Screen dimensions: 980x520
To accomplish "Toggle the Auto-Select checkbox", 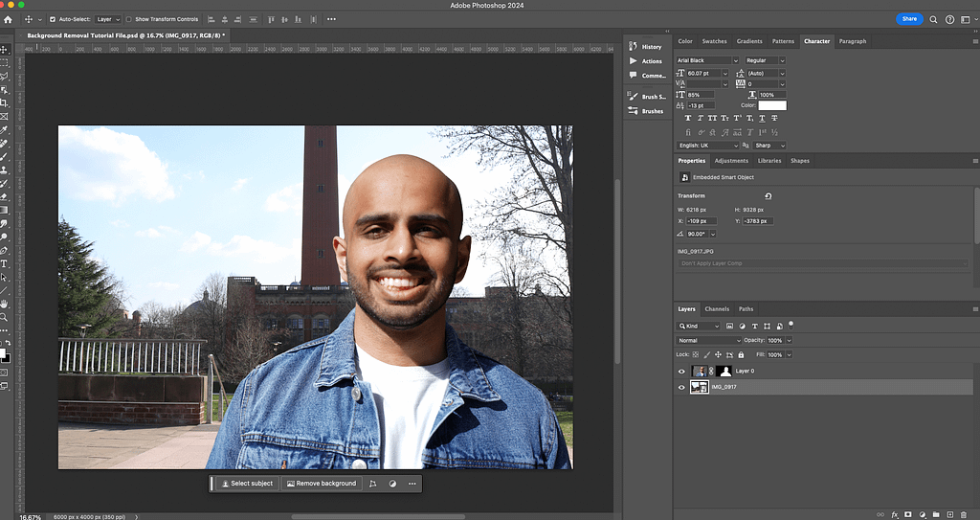I will pyautogui.click(x=53, y=19).
